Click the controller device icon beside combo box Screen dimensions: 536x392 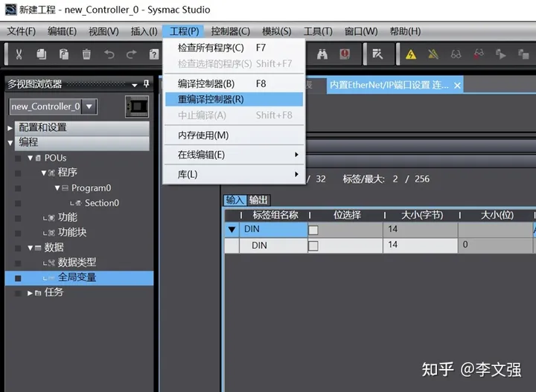tap(137, 106)
